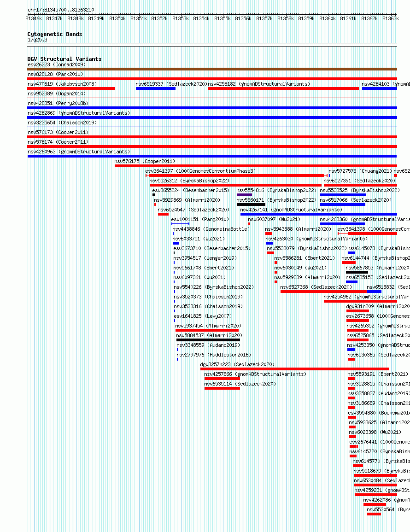
Task: Open nsv4263030 (gnomADStructuralVariants) label
Action: 316,239
